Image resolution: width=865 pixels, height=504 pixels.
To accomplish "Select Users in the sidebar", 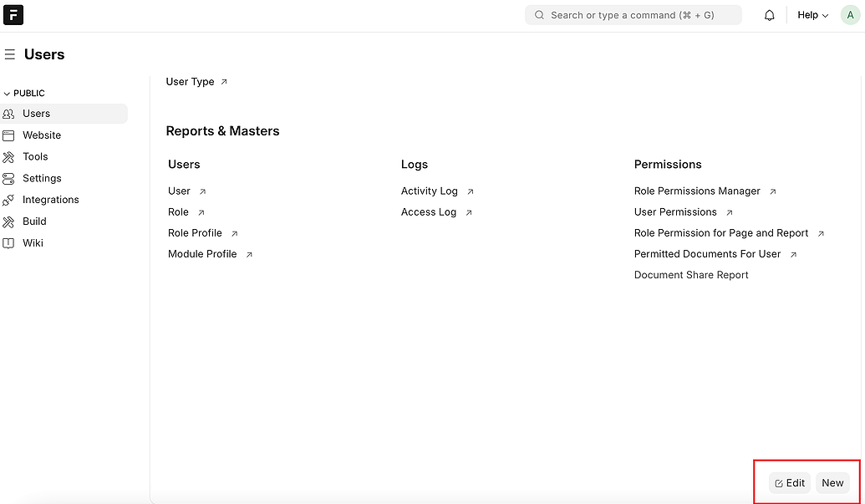I will click(36, 114).
